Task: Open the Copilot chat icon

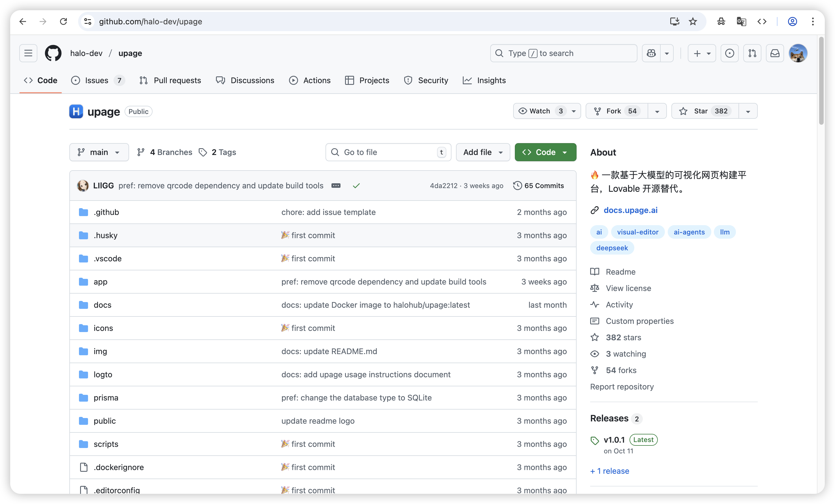Action: pos(651,53)
